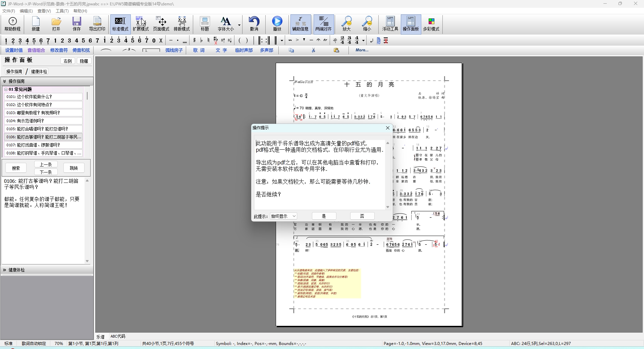The height and width of the screenshot is (349, 644).
Task: Click the scissors cut icon
Action: [314, 50]
